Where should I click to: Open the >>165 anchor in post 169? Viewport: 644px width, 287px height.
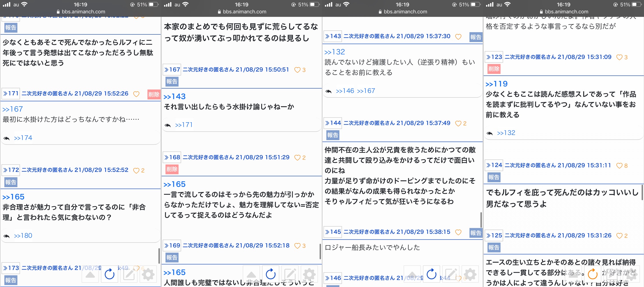pos(175,272)
